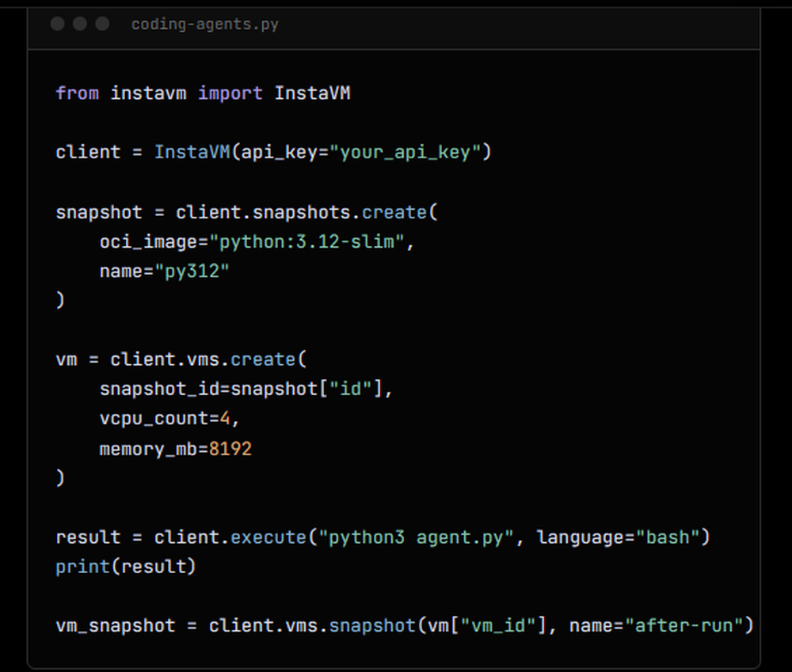The width and height of the screenshot is (792, 672).
Task: Click the "your_api_key" string
Action: pos(405,152)
